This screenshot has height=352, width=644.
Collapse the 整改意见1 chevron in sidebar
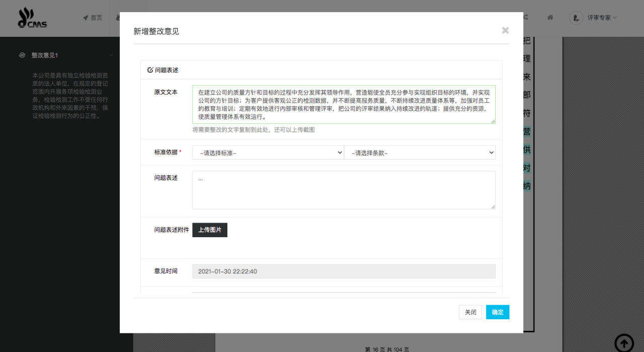111,55
